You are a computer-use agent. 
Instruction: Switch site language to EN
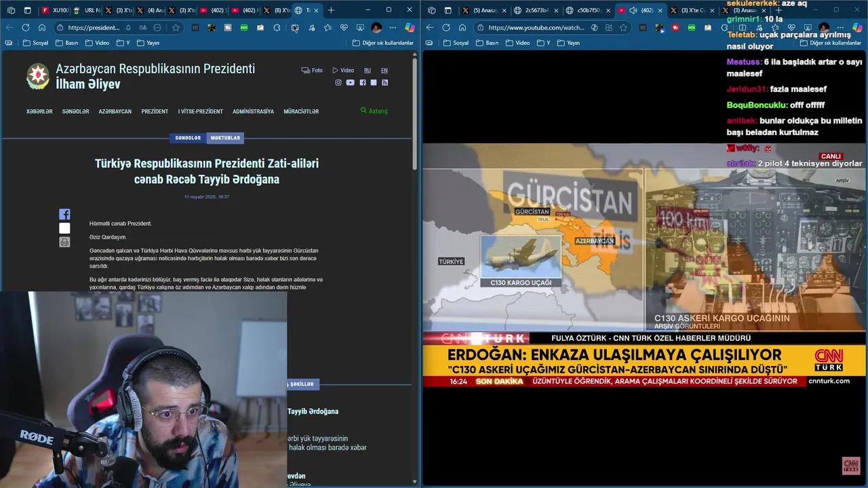[384, 70]
